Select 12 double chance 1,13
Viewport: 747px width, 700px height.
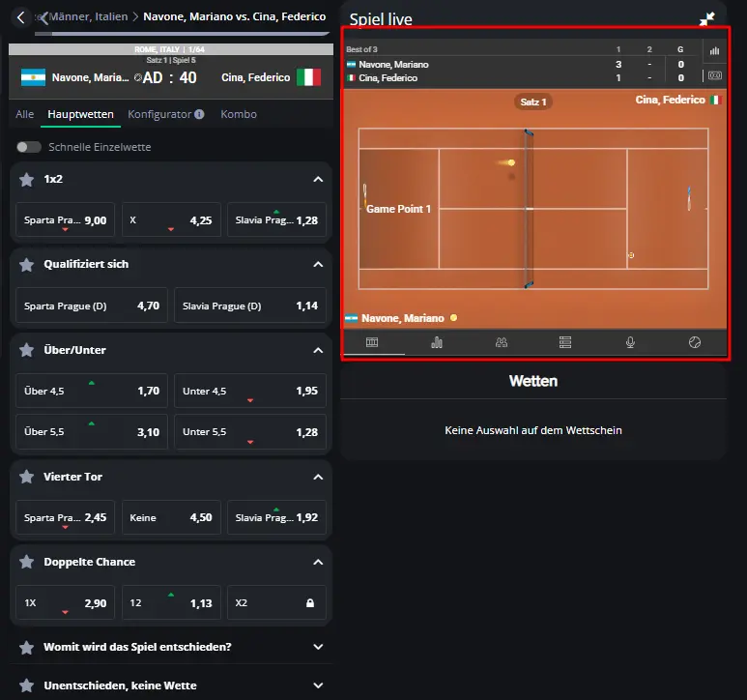(x=171, y=602)
